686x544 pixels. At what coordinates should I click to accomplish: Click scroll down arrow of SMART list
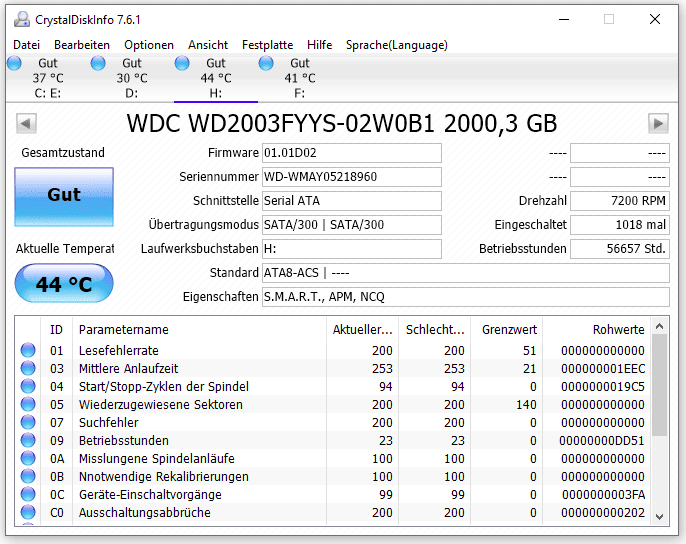coord(660,517)
